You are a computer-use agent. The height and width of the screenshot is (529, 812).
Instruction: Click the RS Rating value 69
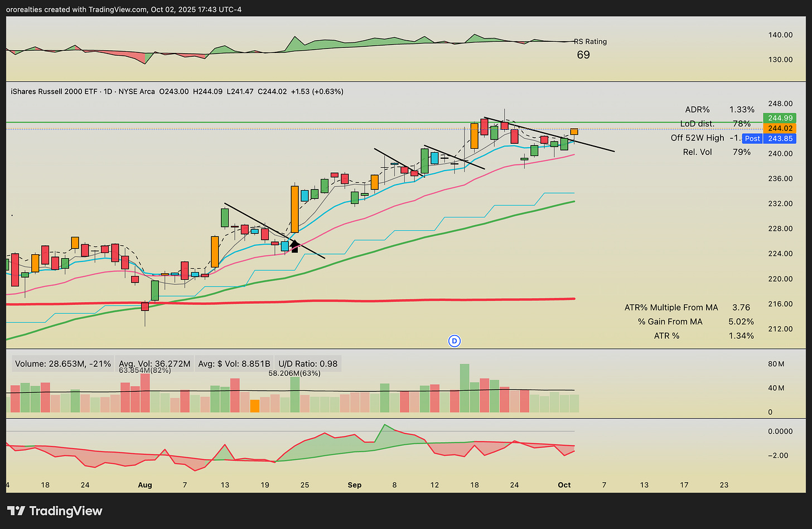point(583,55)
